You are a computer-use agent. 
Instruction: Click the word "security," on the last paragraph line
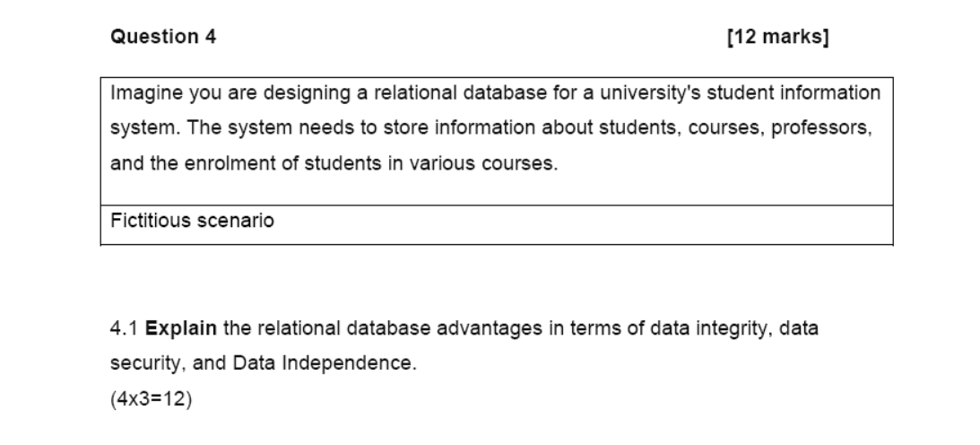click(148, 363)
